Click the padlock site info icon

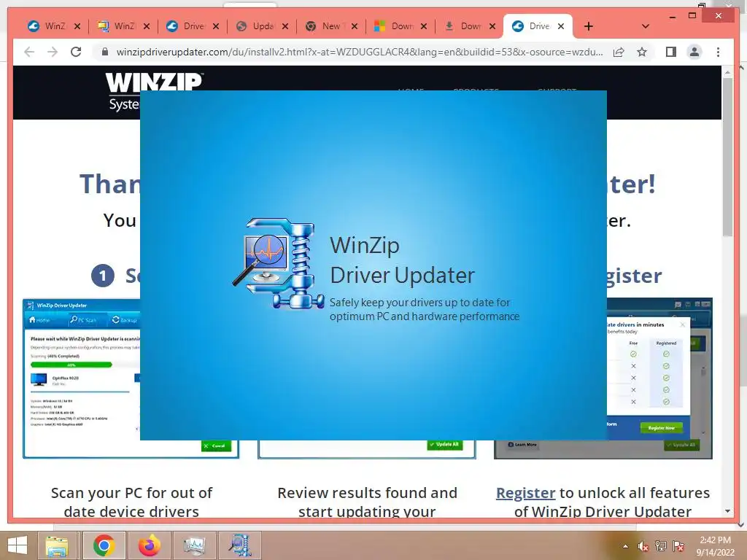[105, 52]
